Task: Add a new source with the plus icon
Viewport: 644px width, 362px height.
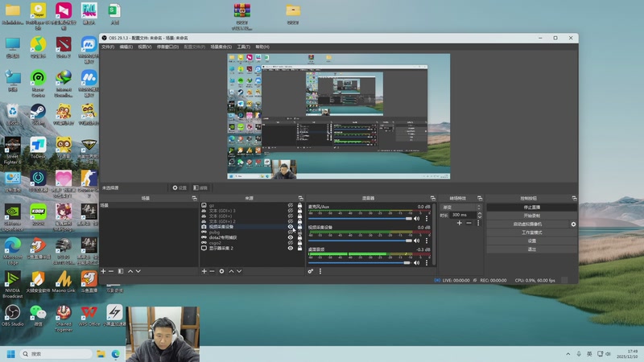Action: (204, 271)
